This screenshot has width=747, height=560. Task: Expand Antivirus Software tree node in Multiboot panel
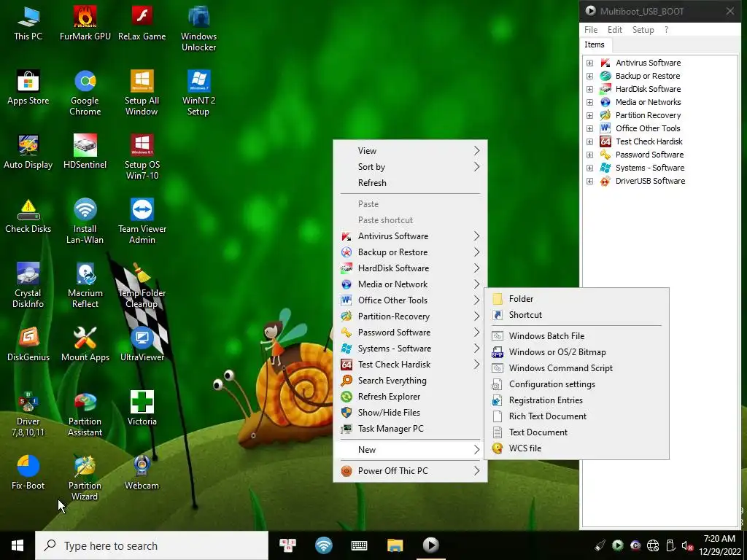coord(589,63)
